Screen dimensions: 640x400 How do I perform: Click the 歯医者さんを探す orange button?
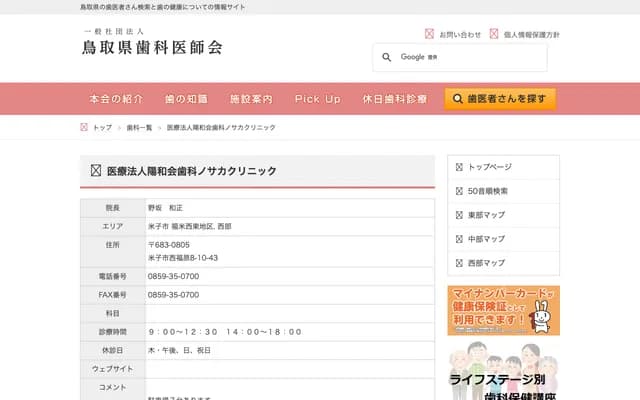click(500, 99)
